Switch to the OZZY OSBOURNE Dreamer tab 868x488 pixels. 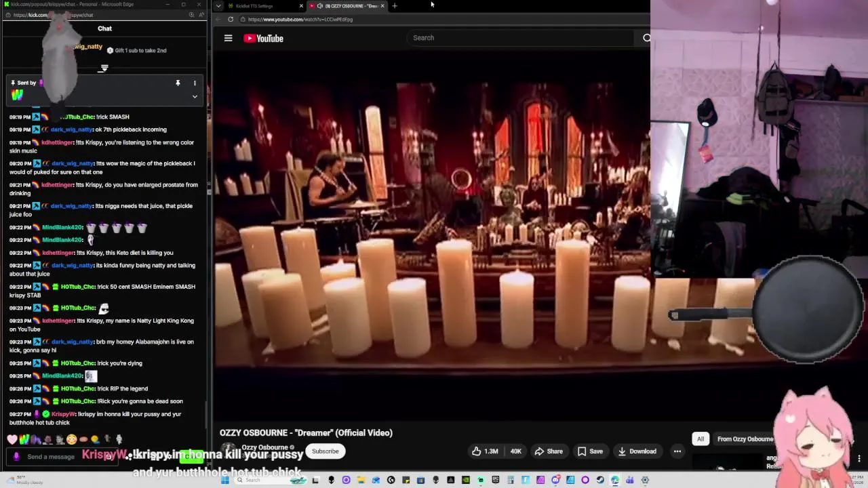(x=347, y=6)
